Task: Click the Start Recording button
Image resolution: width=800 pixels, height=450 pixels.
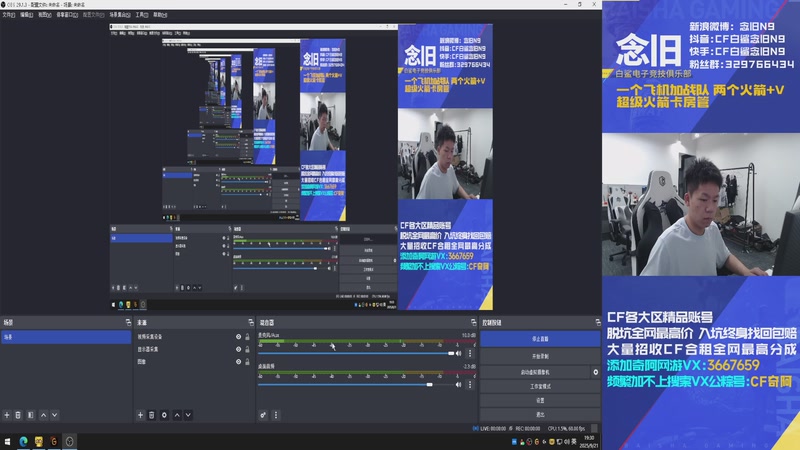Action: click(540, 356)
